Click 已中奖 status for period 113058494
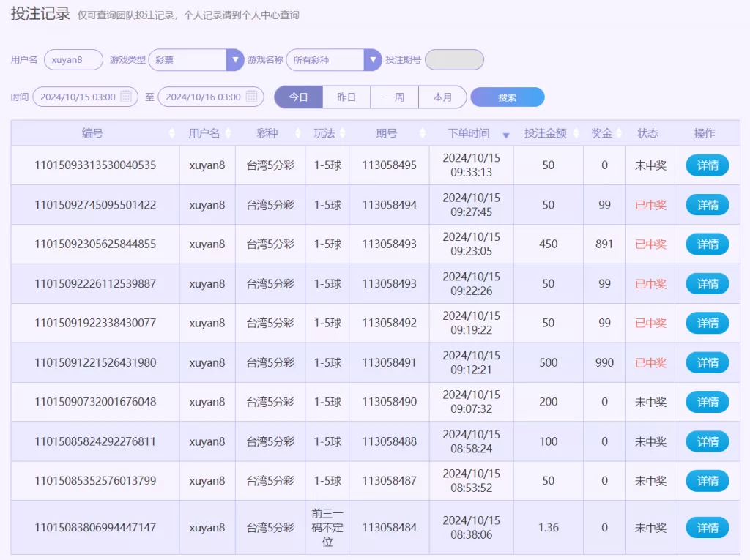 tap(650, 205)
